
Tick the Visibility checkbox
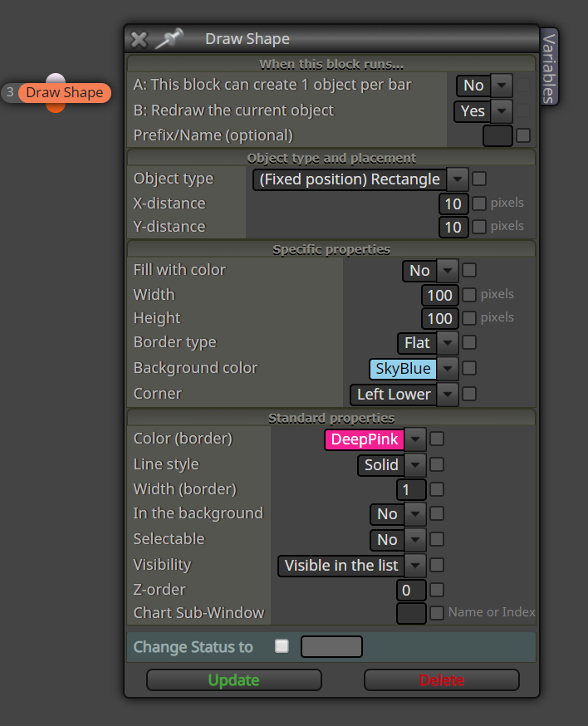[x=437, y=565]
